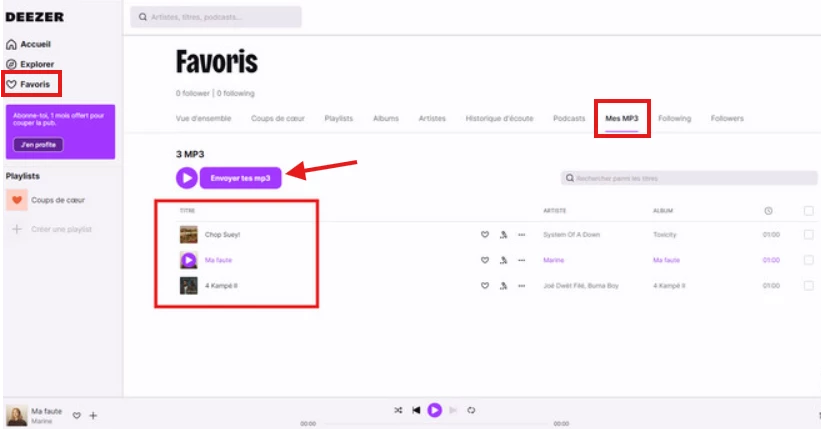The width and height of the screenshot is (821, 429).
Task: Click the Chop Suey! album cover
Action: coord(188,235)
